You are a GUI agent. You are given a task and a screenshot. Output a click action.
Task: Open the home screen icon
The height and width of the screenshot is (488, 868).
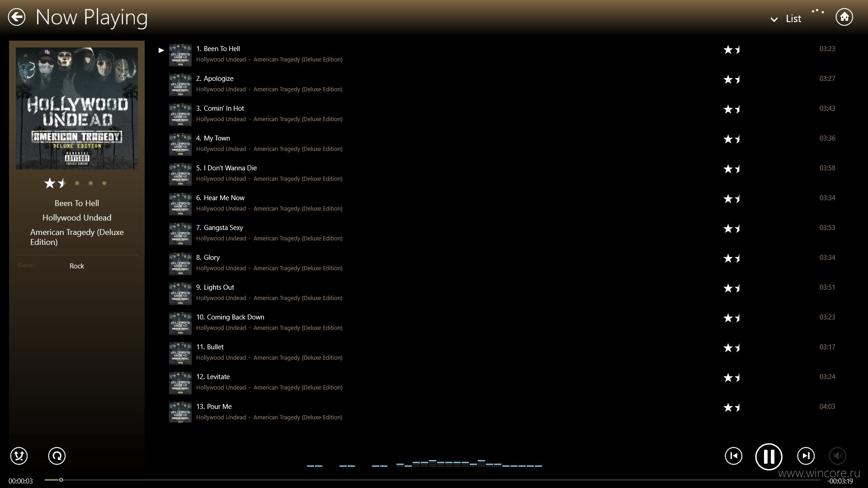(844, 17)
